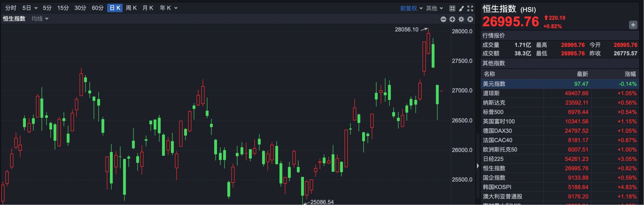Select the 日经225 row

[x=560, y=159]
